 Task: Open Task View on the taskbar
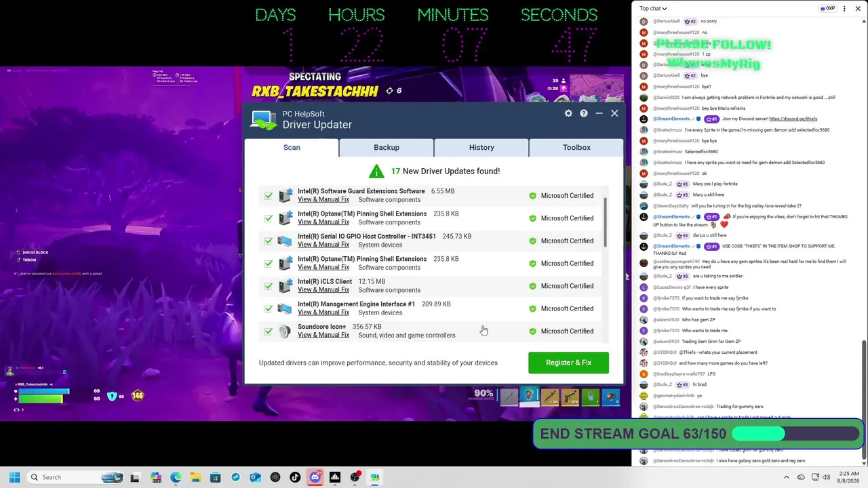coord(135,477)
